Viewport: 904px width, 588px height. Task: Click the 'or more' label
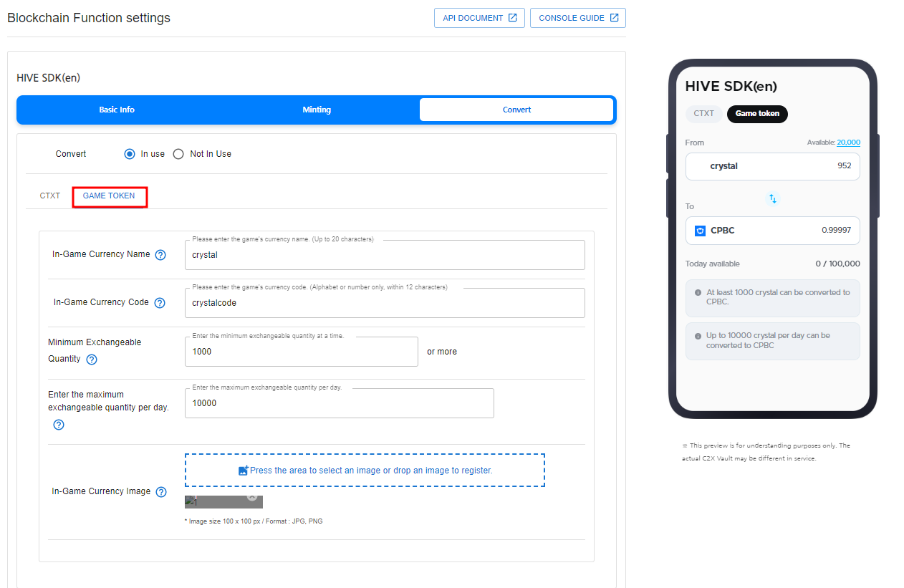pyautogui.click(x=442, y=352)
